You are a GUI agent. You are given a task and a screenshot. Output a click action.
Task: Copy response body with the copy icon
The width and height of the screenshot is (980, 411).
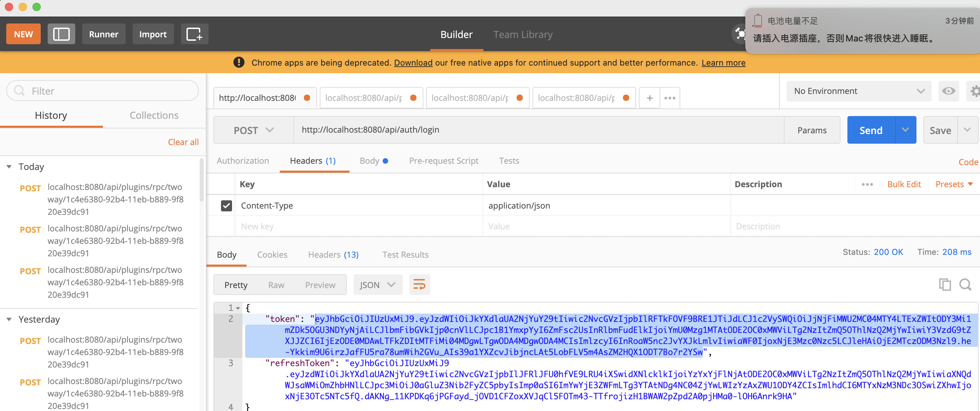click(x=945, y=285)
